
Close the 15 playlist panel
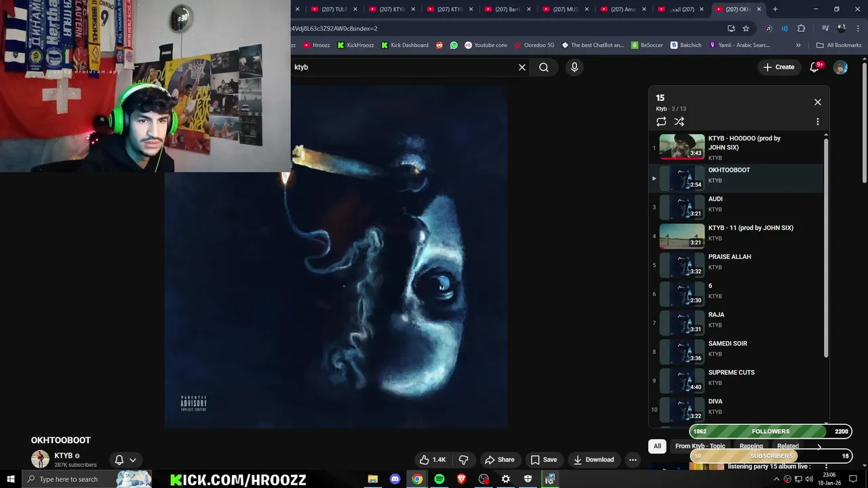coord(818,102)
